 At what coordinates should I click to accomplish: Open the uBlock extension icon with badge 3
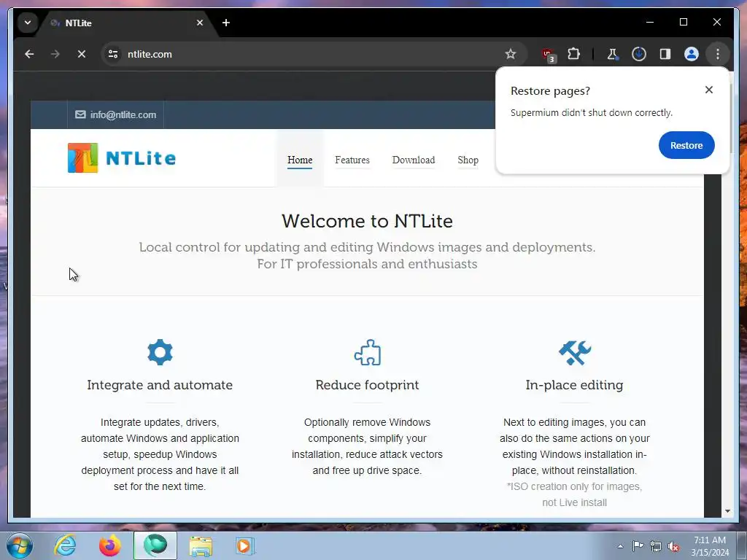coord(549,55)
